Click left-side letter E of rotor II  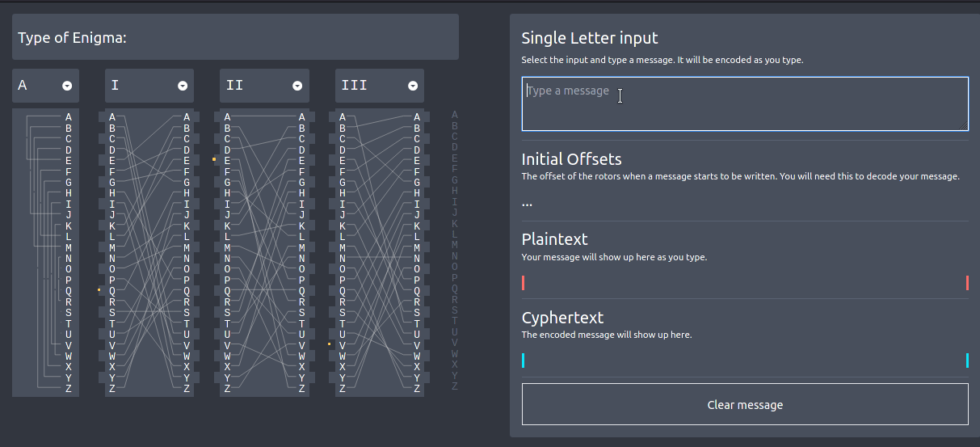227,160
